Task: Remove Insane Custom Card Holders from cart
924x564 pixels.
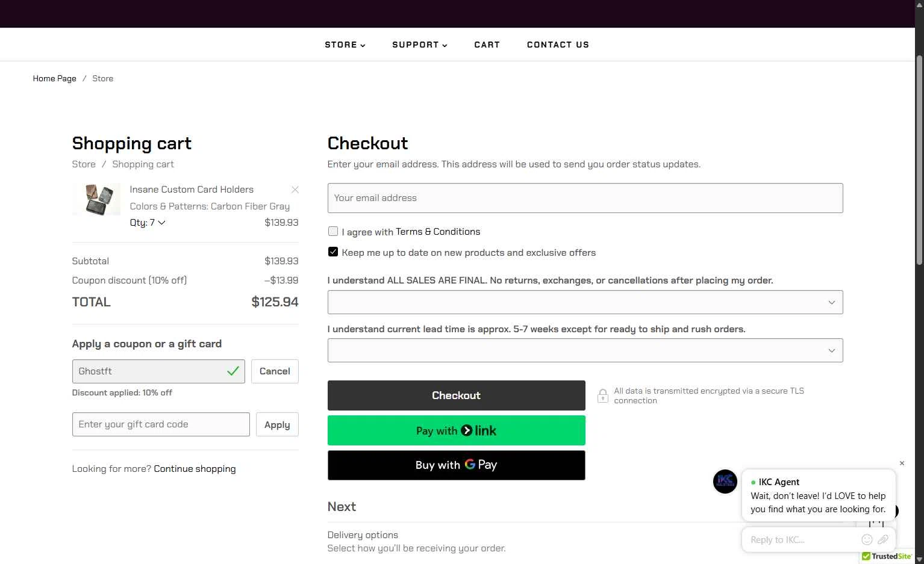Action: 295,190
